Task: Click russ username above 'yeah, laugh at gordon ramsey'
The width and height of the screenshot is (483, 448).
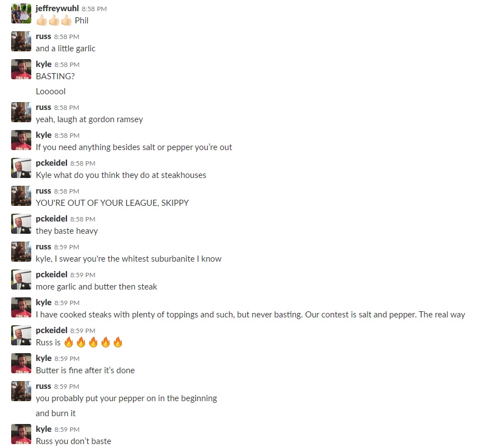Action: (44, 107)
